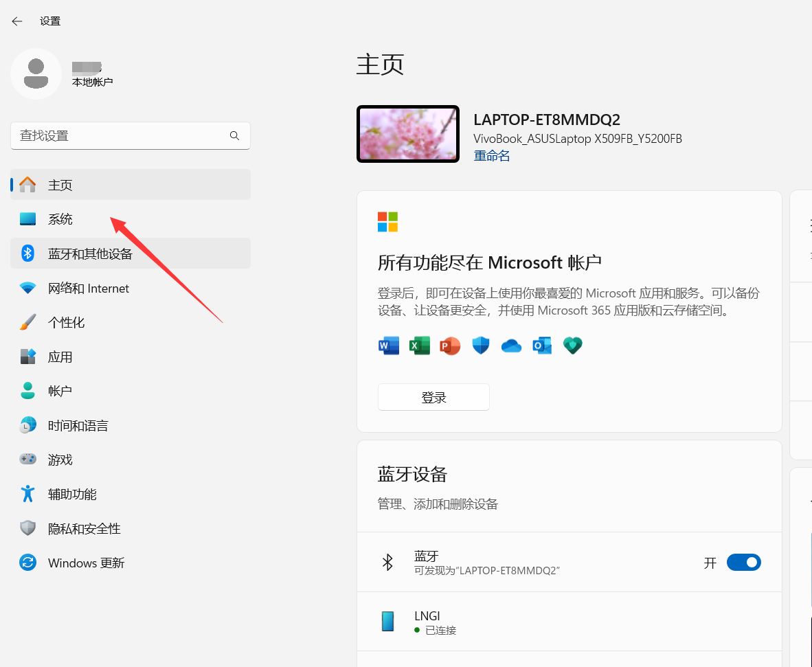Select the LNGI connected device

click(427, 622)
